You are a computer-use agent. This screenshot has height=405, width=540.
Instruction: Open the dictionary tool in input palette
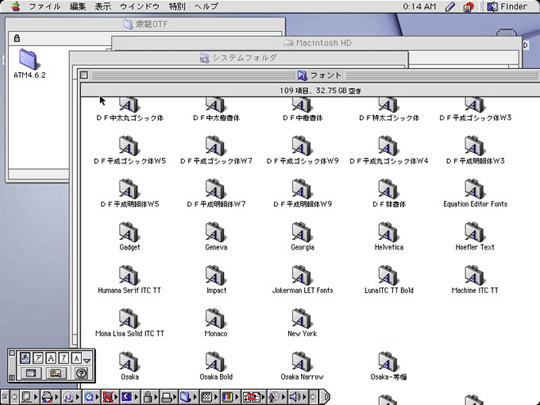click(56, 373)
